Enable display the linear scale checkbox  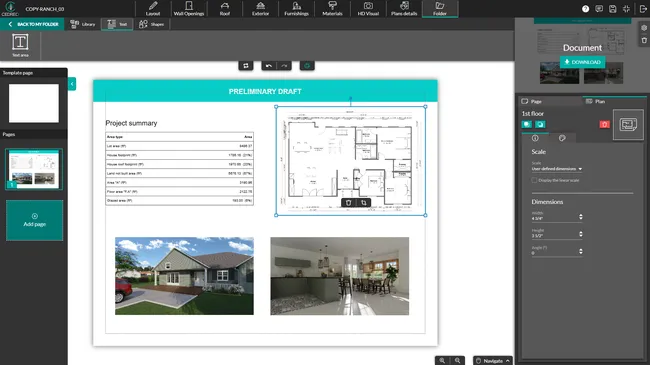click(534, 180)
